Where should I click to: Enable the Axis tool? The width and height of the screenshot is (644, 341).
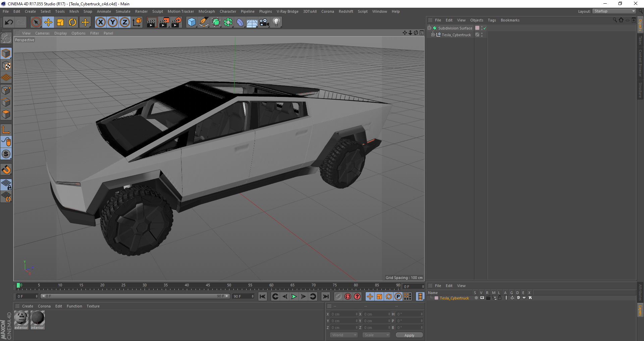click(x=6, y=129)
